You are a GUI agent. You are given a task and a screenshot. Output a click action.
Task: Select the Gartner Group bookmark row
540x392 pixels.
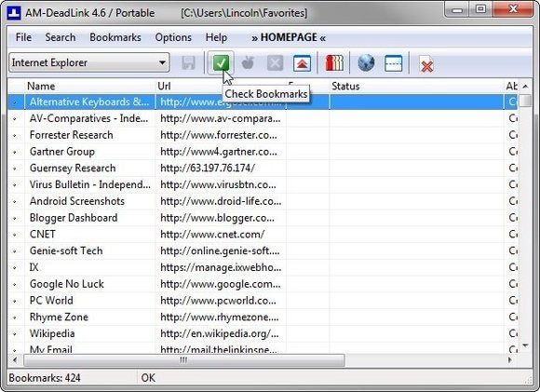[x=263, y=152]
